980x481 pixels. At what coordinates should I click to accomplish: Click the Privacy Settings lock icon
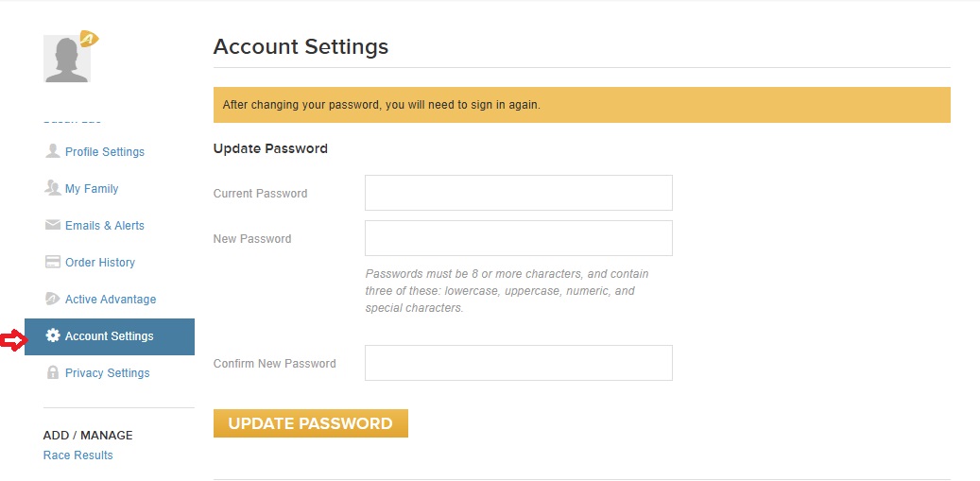click(53, 372)
